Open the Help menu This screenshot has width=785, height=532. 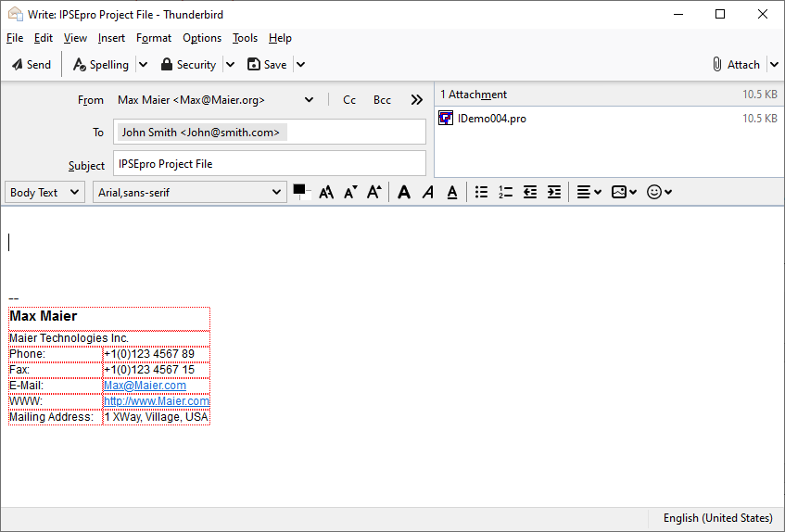tap(280, 38)
